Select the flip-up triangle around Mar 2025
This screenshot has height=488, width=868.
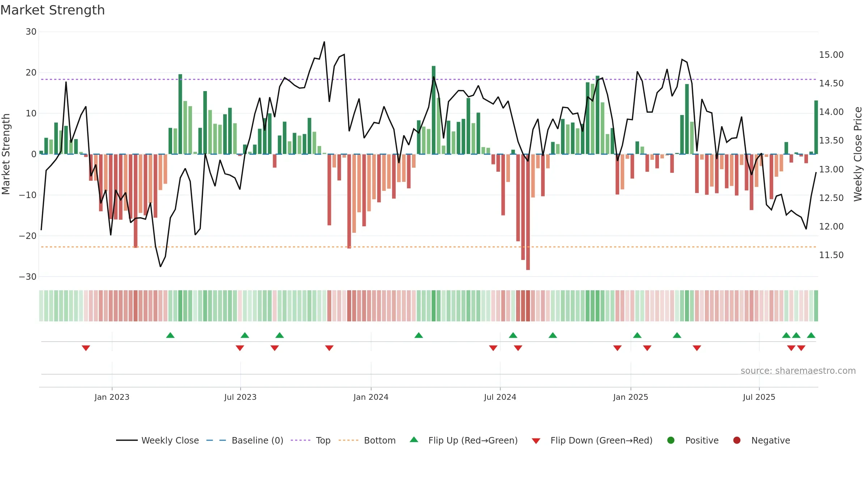677,335
